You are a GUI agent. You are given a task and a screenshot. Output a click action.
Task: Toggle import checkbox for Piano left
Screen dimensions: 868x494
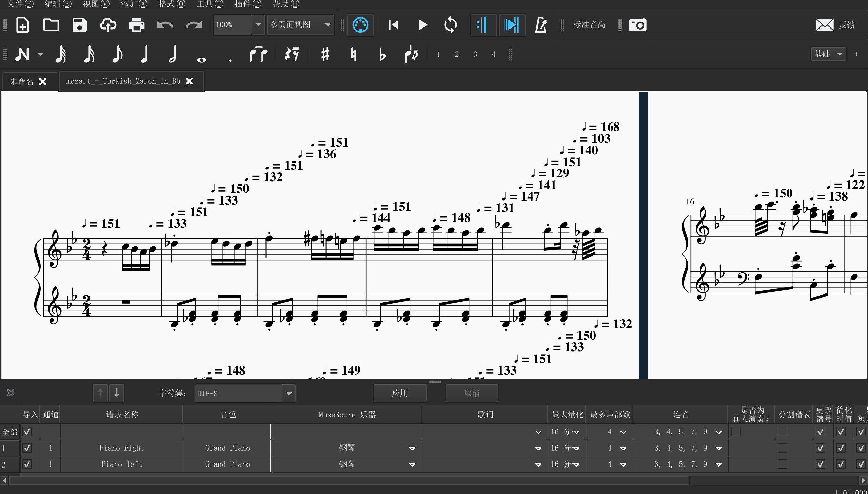click(x=27, y=464)
